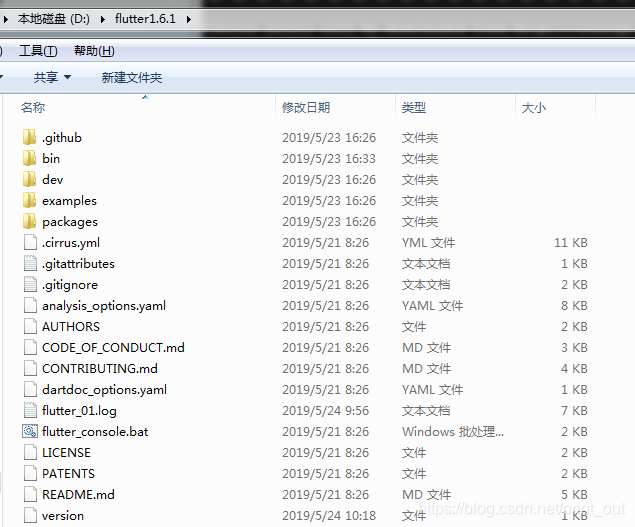
Task: Select the examples folder icon
Action: point(30,201)
